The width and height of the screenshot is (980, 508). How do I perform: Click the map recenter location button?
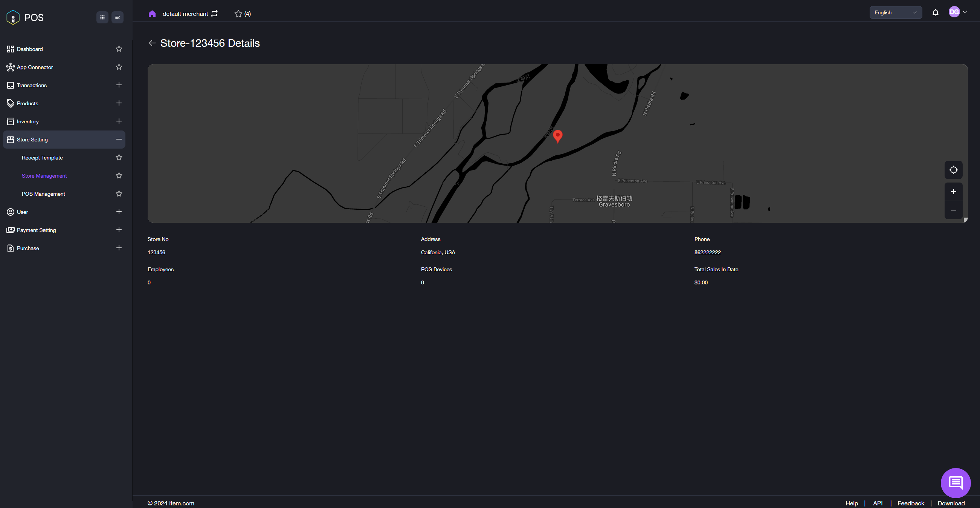pyautogui.click(x=953, y=170)
